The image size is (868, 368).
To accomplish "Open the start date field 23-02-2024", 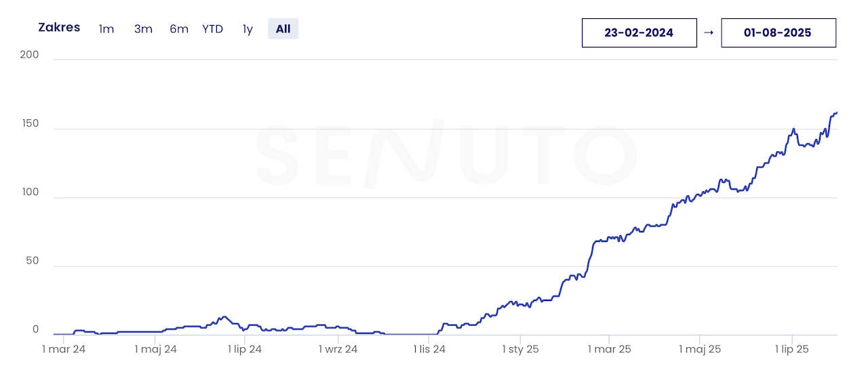I will 639,33.
